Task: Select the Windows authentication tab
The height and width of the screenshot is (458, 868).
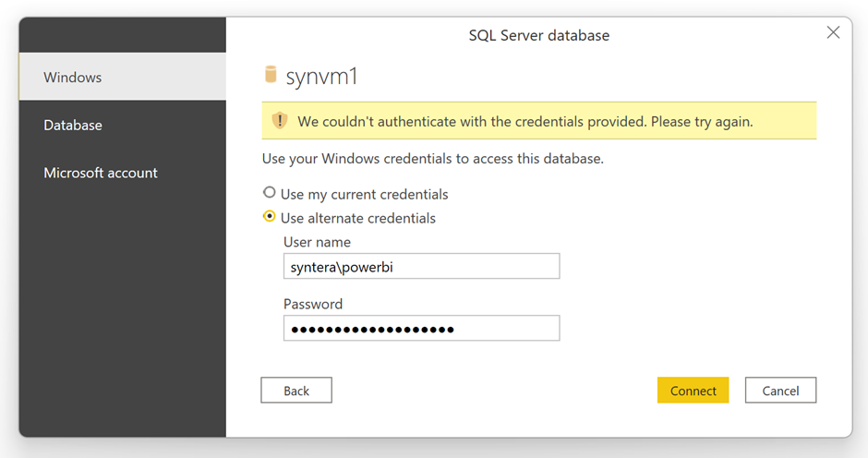Action: [x=122, y=77]
